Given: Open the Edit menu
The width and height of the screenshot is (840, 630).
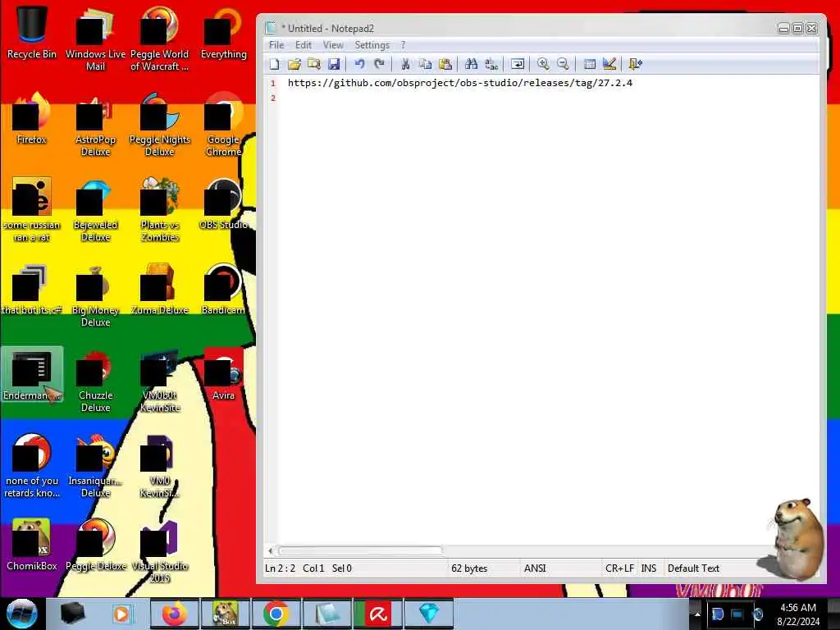Looking at the screenshot, I should point(304,45).
